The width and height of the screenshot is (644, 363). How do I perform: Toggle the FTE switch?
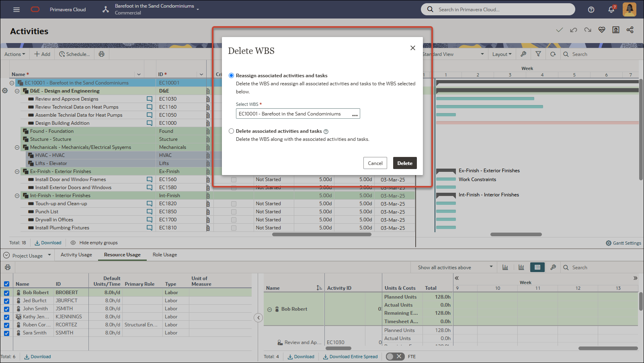click(395, 357)
